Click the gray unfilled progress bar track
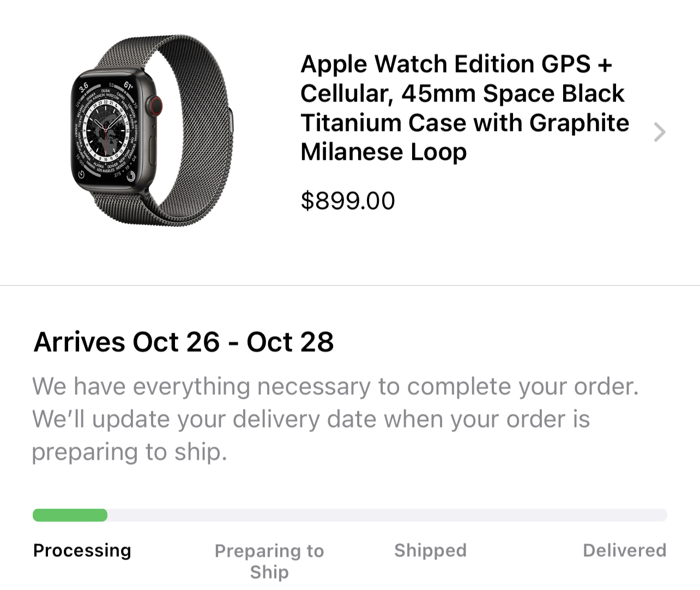The height and width of the screenshot is (590, 700). click(387, 515)
